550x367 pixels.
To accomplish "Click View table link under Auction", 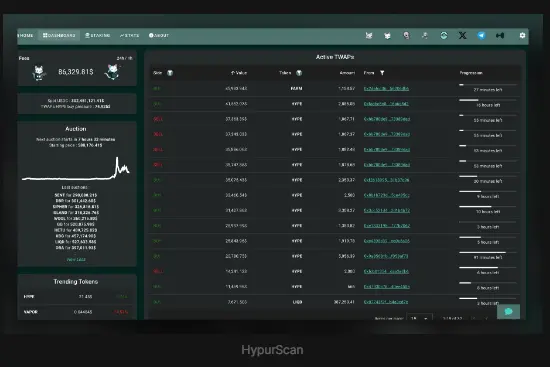I will pyautogui.click(x=76, y=259).
